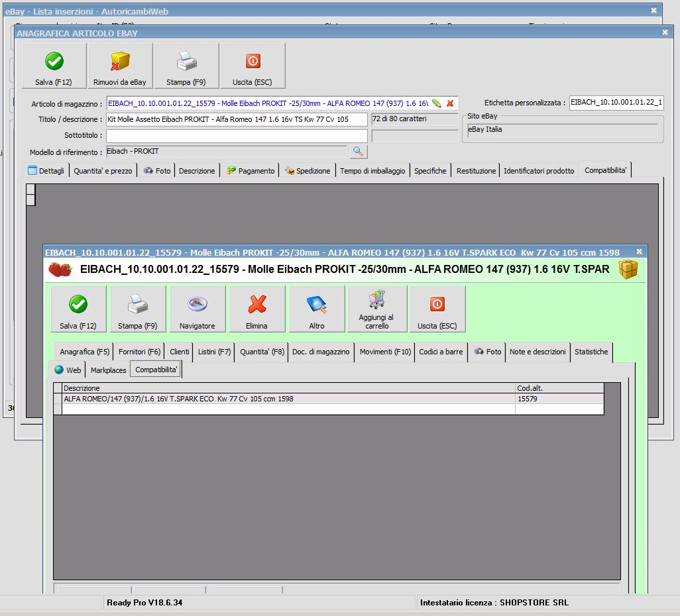
Task: Click Uscita (ESC) in Anagrafica Articolo eBay window
Action: [x=253, y=66]
